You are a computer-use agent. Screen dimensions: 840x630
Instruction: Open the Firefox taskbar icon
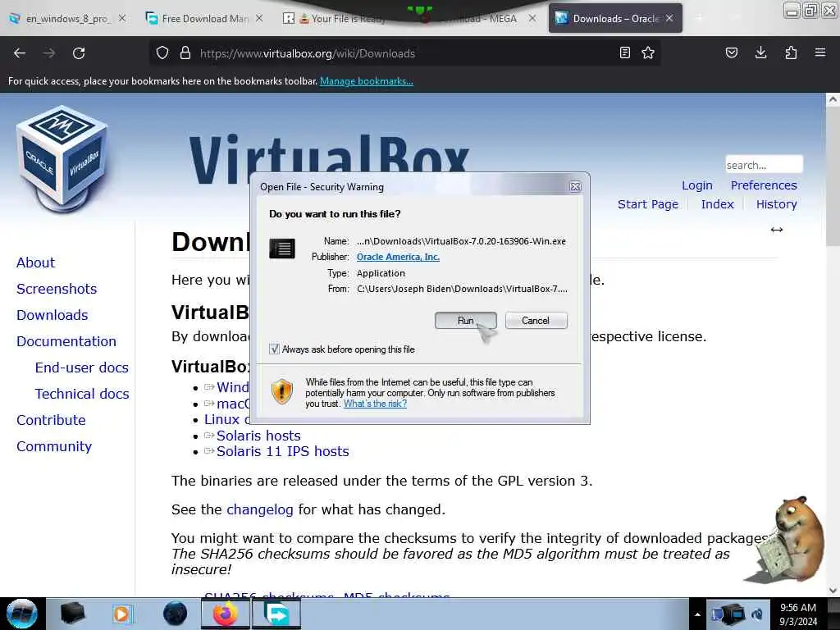pos(226,614)
